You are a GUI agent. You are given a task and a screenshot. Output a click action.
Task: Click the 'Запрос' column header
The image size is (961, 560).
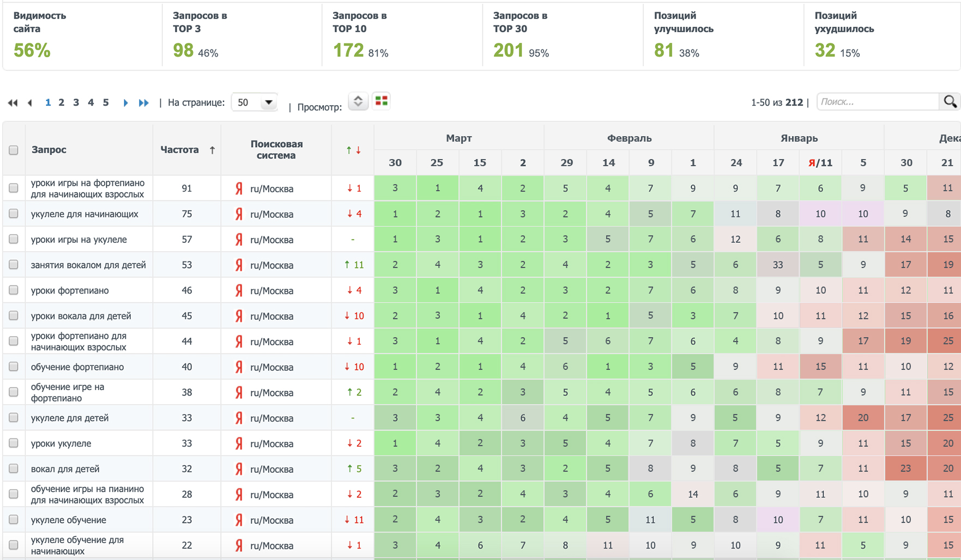tap(49, 150)
